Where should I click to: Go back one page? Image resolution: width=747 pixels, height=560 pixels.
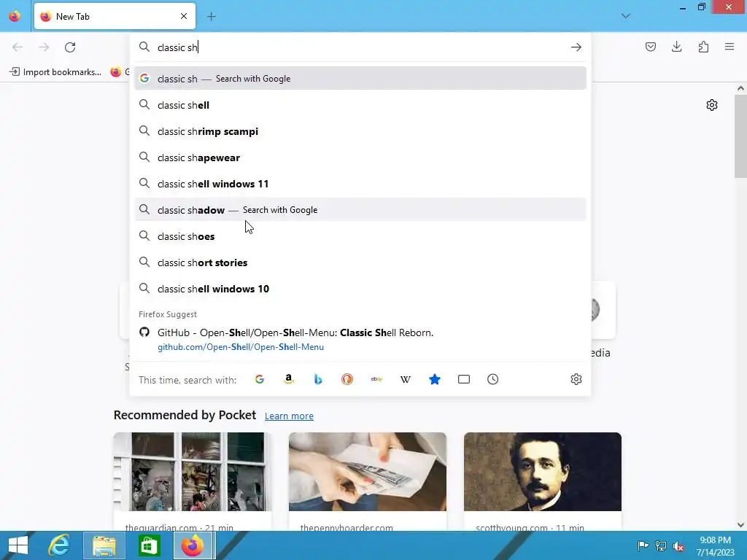pos(18,47)
